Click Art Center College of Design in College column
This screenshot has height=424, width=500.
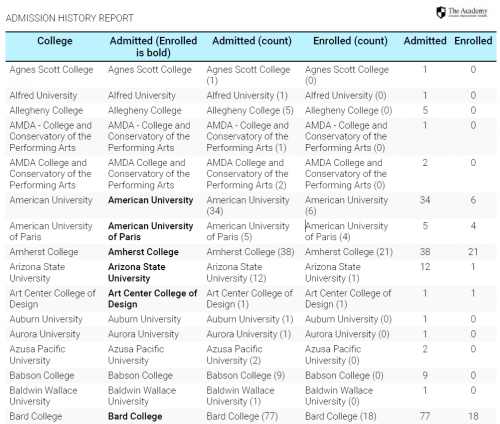(53, 299)
